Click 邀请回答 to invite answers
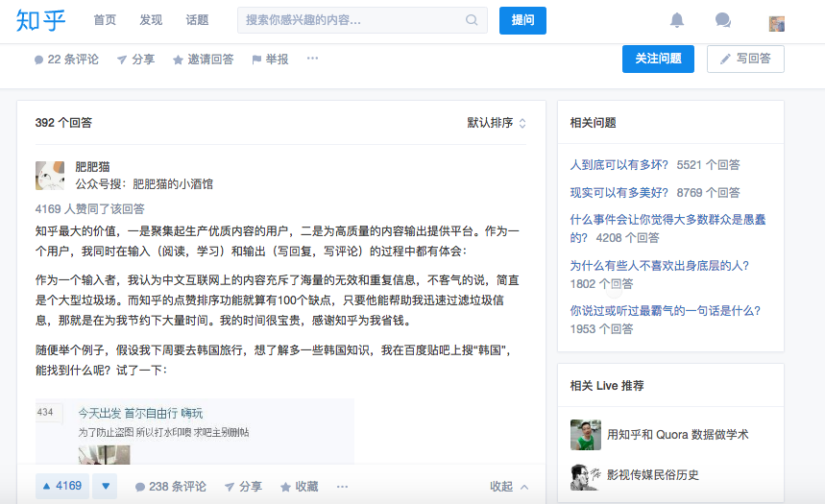This screenshot has width=825, height=504. (x=203, y=60)
